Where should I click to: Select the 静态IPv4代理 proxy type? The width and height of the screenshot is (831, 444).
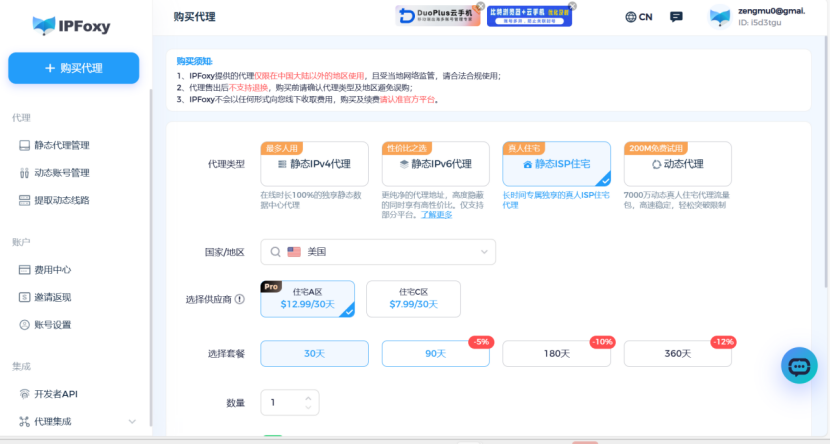tap(313, 164)
